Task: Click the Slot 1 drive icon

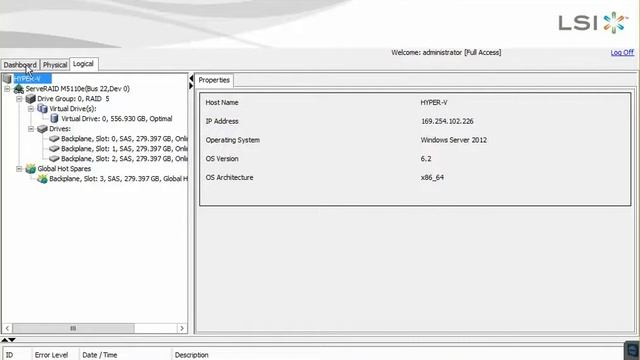Action: (x=54, y=149)
